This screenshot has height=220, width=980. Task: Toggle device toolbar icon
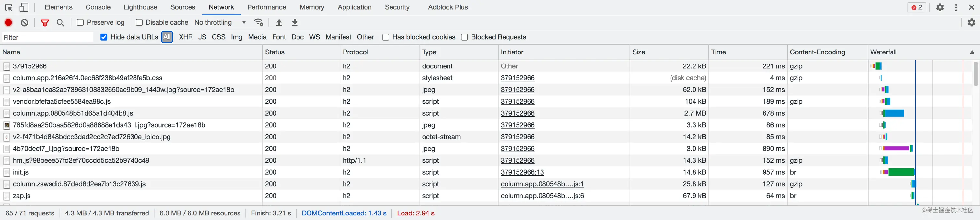tap(24, 7)
